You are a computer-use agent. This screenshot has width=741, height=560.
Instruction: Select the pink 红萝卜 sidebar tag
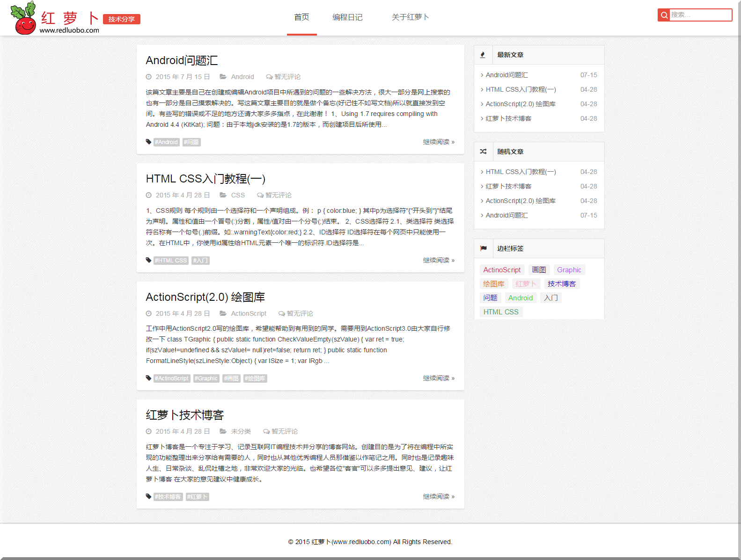(x=526, y=284)
